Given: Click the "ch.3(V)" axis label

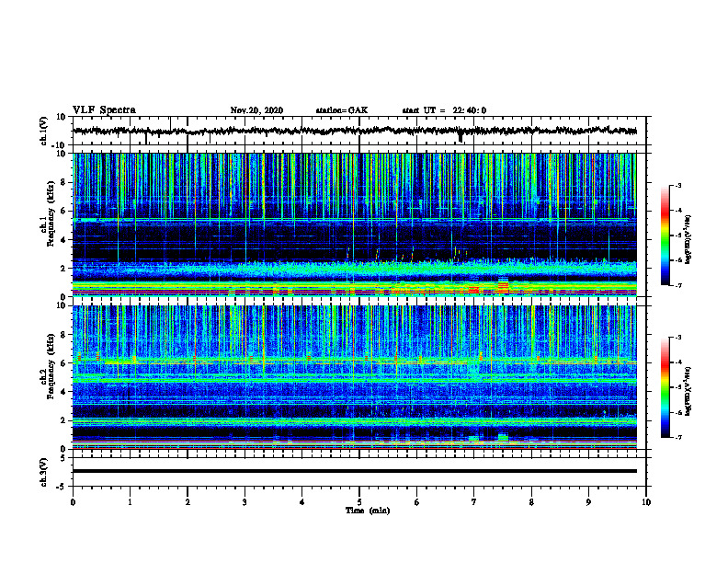Looking at the screenshot, I should pos(44,472).
